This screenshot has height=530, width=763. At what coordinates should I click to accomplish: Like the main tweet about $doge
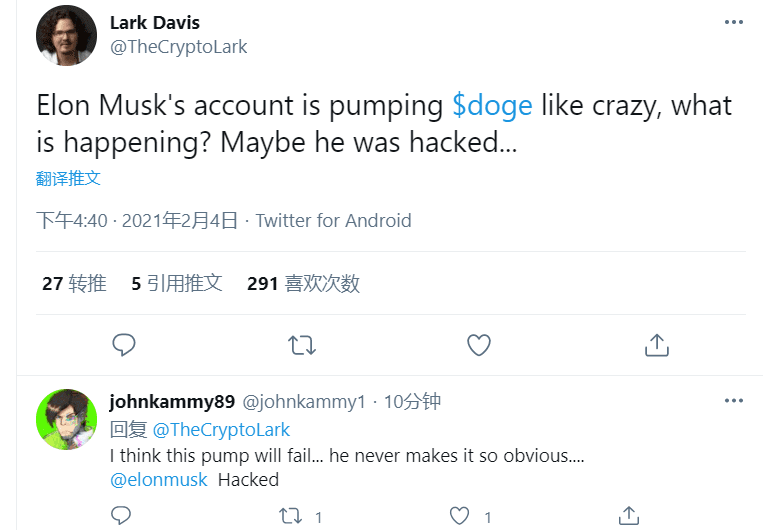(x=479, y=345)
